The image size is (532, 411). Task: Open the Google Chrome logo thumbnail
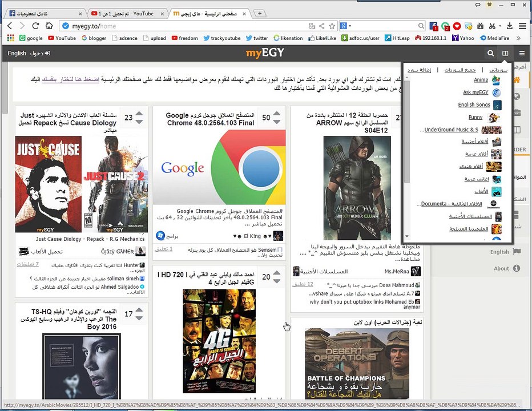click(x=220, y=167)
